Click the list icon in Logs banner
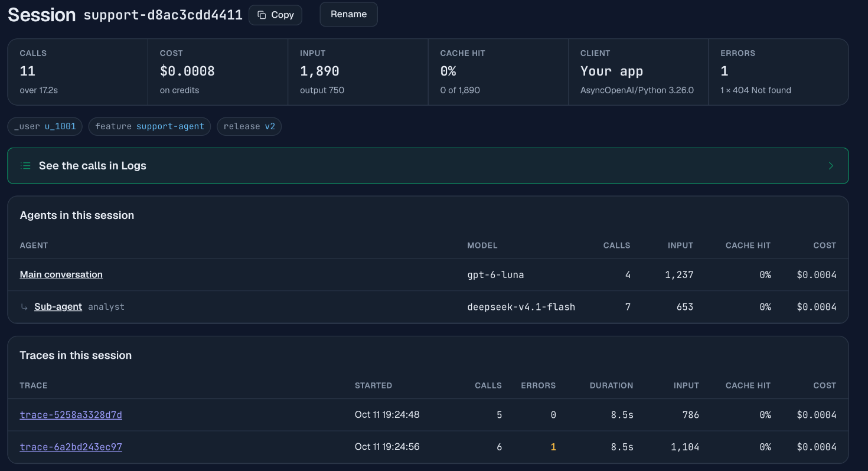 pos(25,166)
